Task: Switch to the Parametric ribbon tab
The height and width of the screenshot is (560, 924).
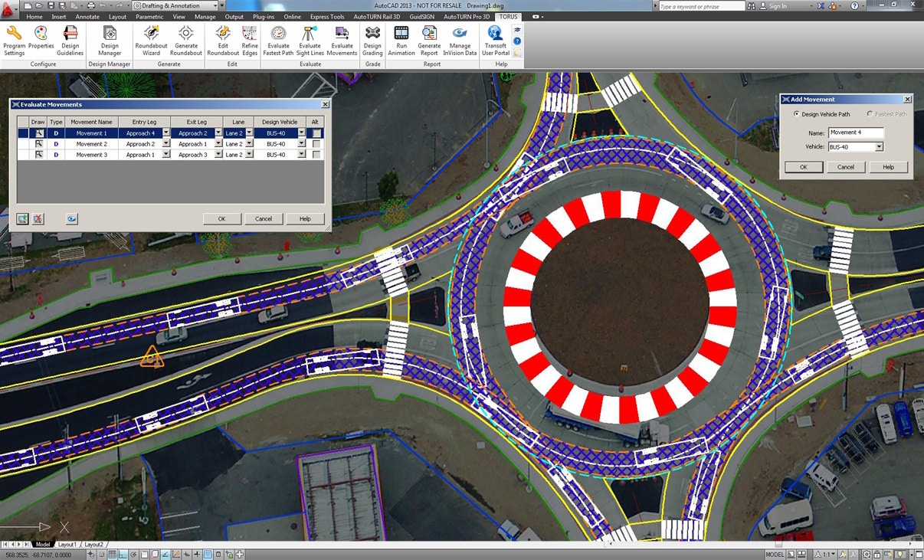Action: click(149, 17)
